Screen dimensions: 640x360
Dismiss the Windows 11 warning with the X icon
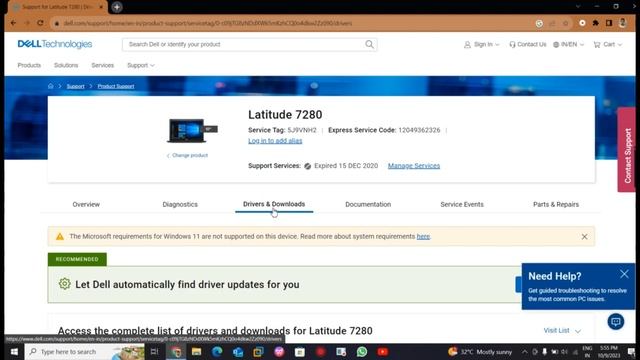(x=584, y=237)
